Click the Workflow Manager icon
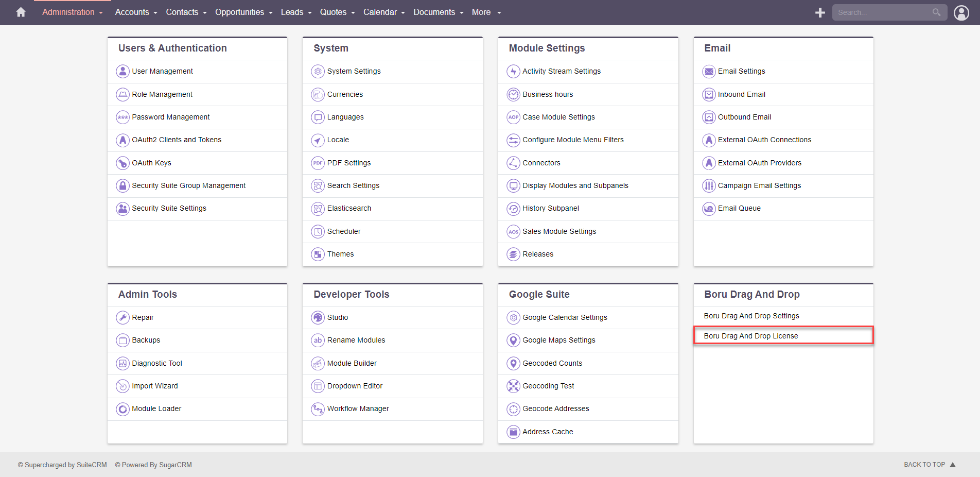The height and width of the screenshot is (477, 980). point(318,408)
